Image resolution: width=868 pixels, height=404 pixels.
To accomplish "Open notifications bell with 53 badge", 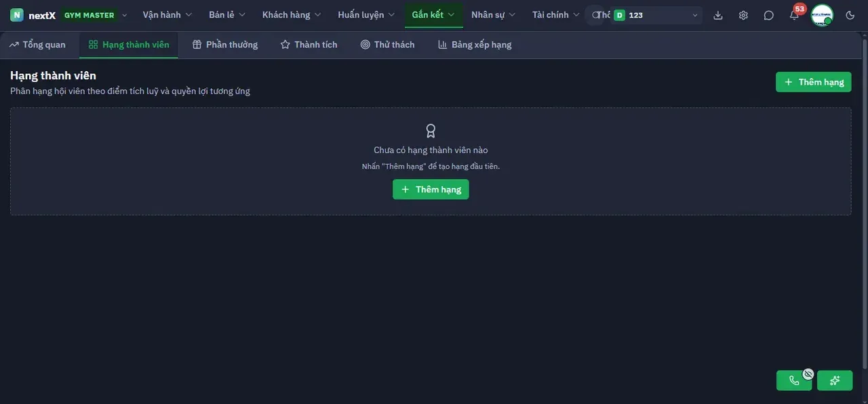I will coord(794,15).
